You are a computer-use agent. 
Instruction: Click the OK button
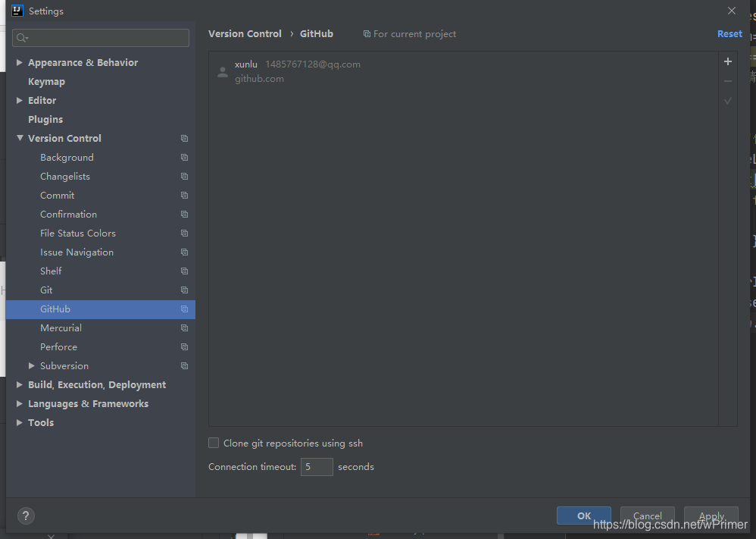584,515
